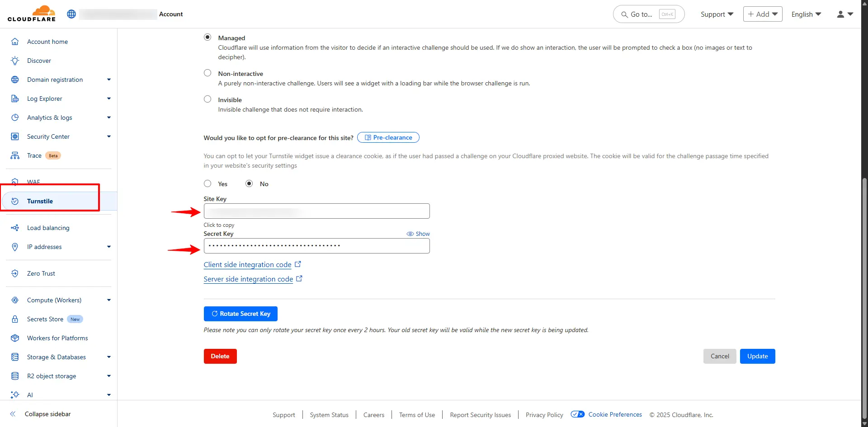Expand the IP addresses submenu arrow
Image resolution: width=868 pixels, height=427 pixels.
(x=109, y=247)
